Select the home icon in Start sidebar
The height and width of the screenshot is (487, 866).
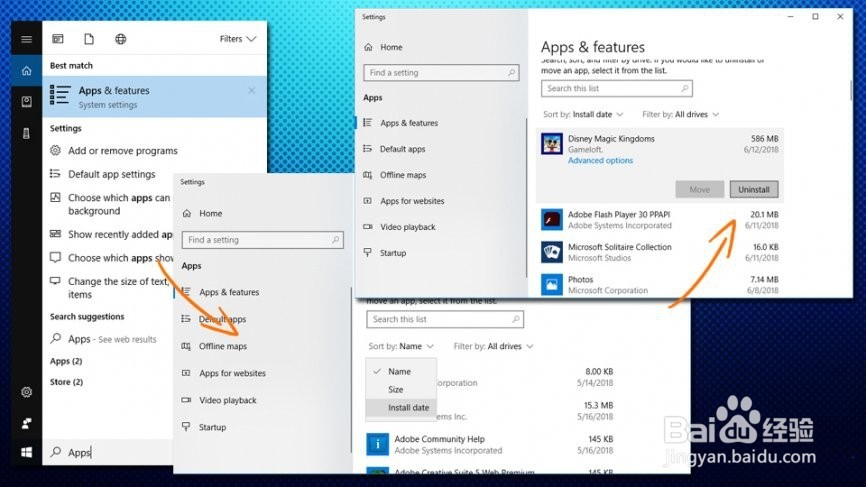26,71
